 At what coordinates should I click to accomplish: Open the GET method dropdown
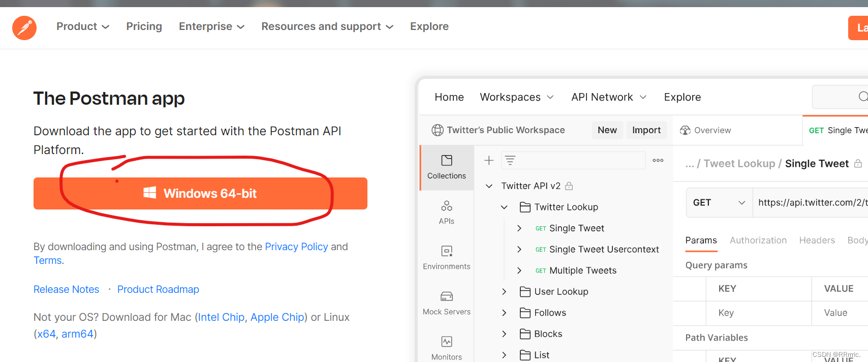(719, 202)
